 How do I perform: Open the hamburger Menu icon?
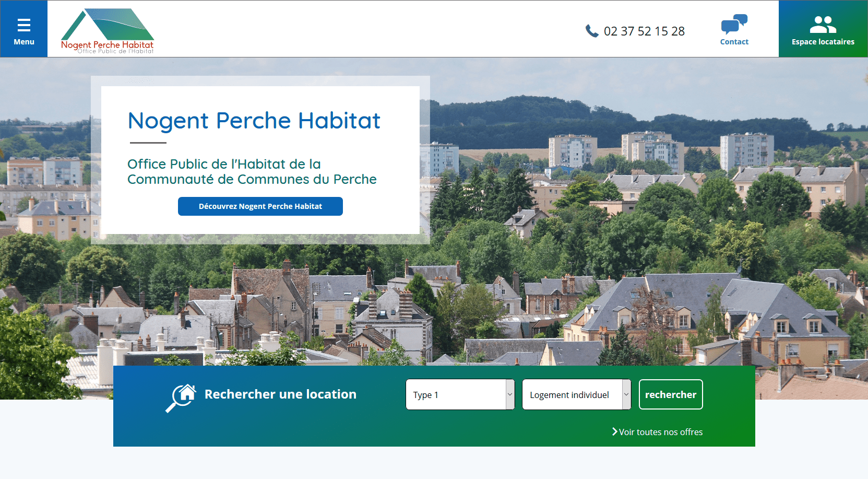pyautogui.click(x=24, y=25)
